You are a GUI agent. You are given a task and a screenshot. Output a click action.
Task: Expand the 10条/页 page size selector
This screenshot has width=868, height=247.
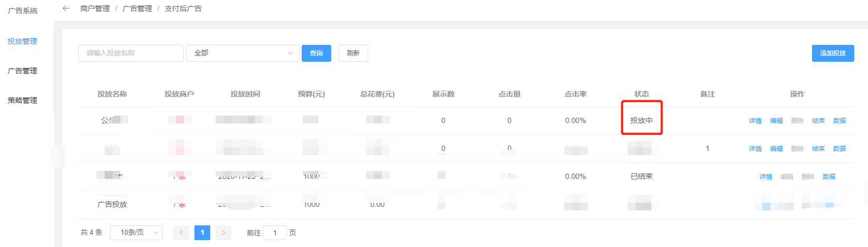coord(136,233)
